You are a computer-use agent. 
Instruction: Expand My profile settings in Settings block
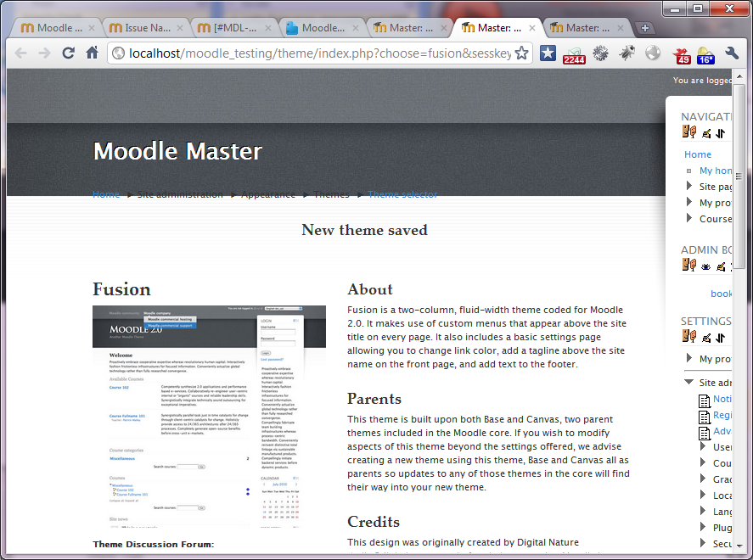[689, 357]
